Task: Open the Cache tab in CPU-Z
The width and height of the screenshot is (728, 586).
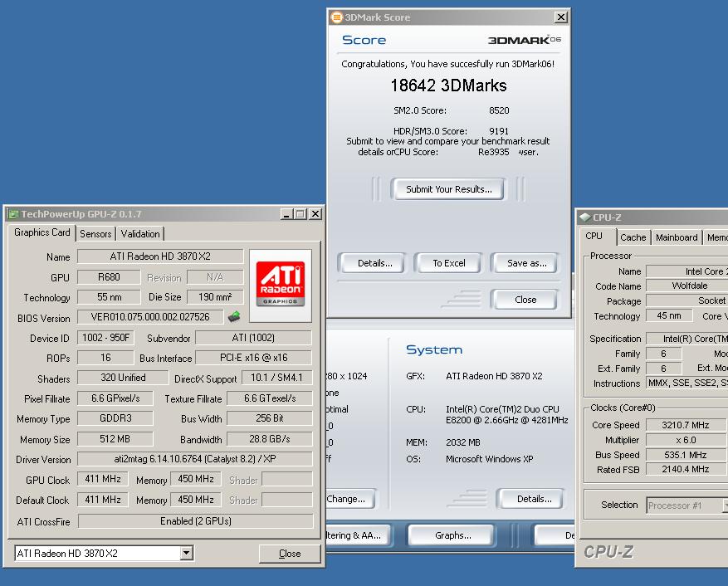Action: tap(633, 237)
